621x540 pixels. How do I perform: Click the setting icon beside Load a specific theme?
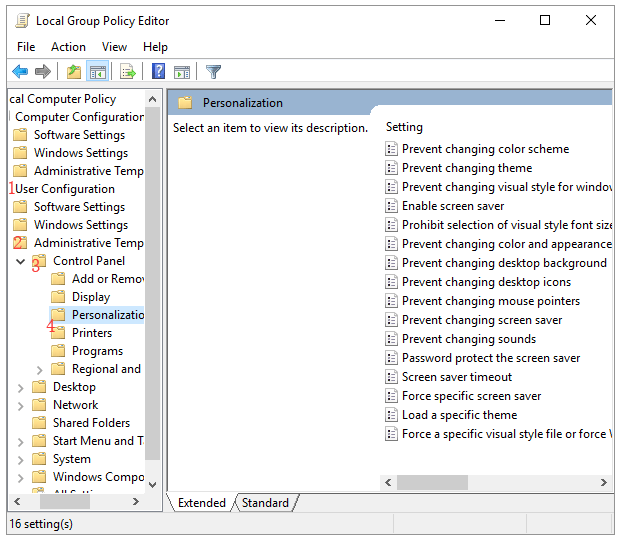(x=391, y=415)
